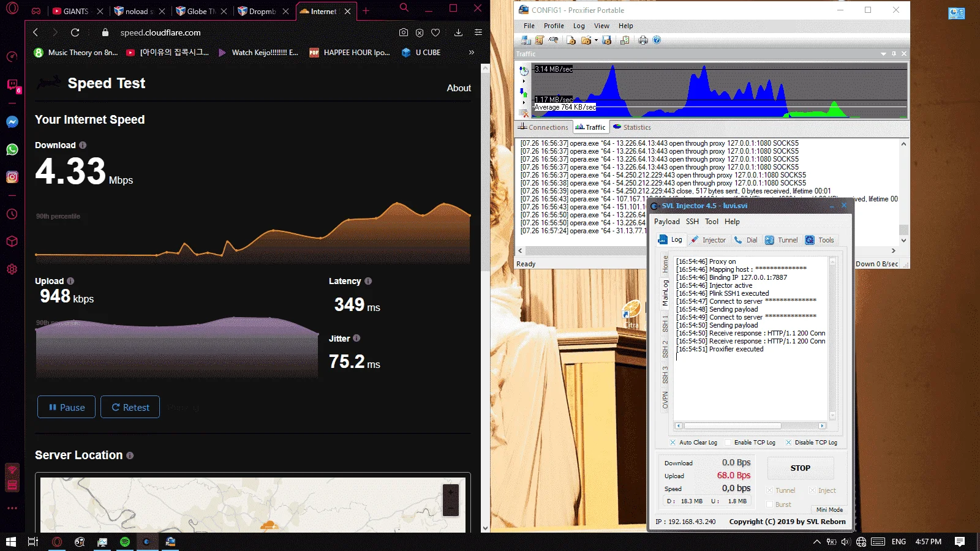Open Opera easy setup sliders icon

point(478,32)
